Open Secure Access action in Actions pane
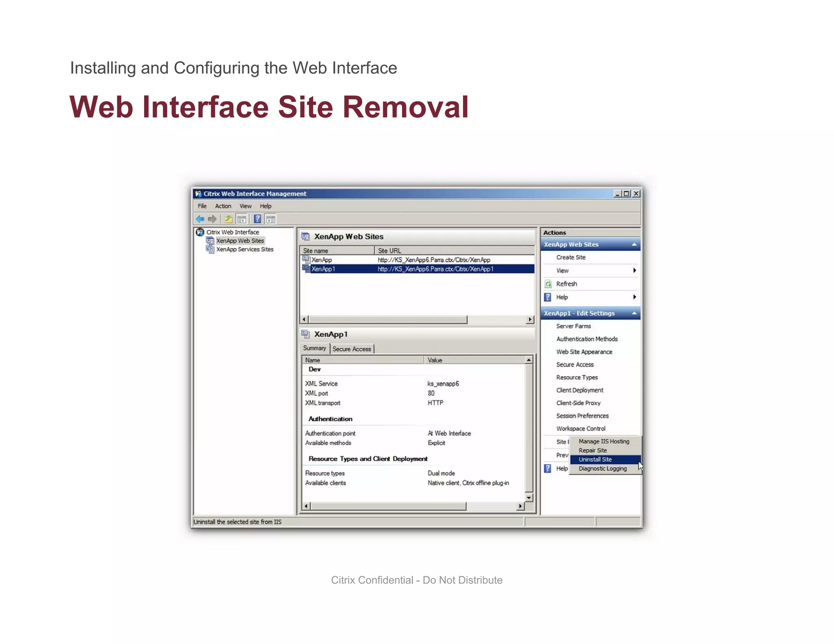Viewport: 834px width, 644px height. click(x=575, y=365)
